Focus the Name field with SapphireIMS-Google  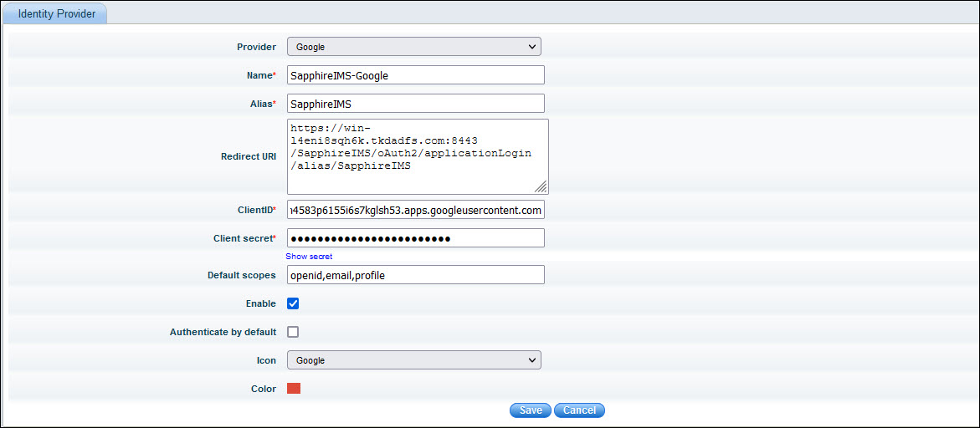tap(415, 75)
